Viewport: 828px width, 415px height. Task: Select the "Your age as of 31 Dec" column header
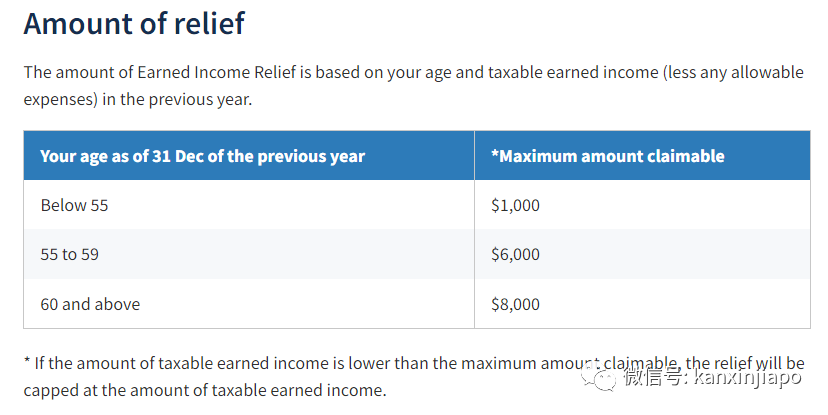tap(249, 156)
